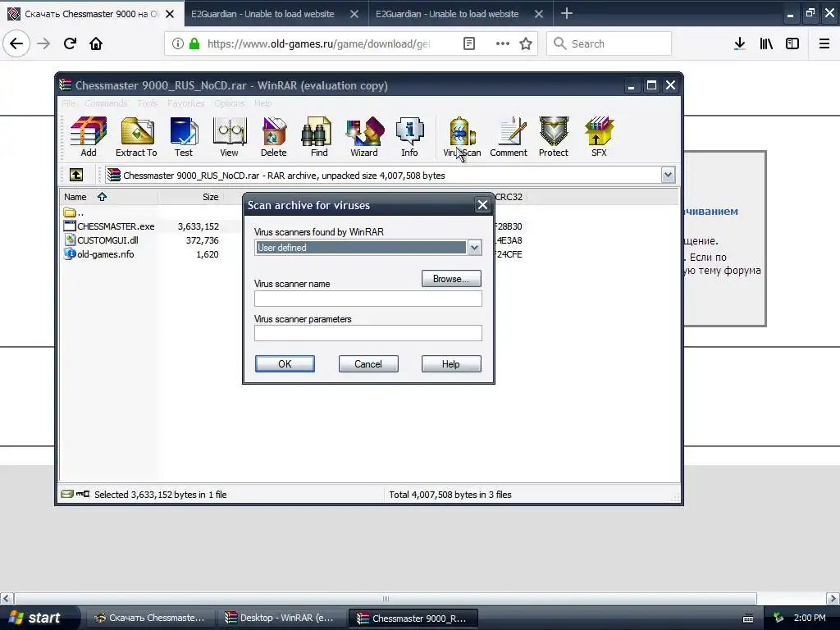Screen dimensions: 840x630
Task: Click the Virus scanner name field
Action: (368, 299)
